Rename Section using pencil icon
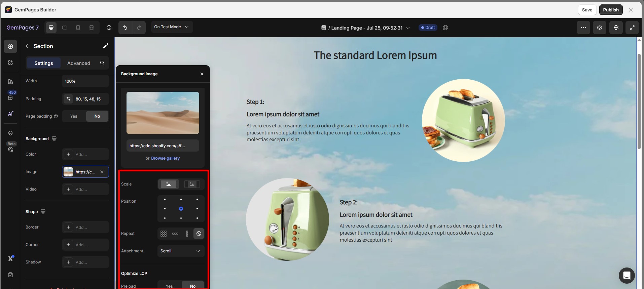The width and height of the screenshot is (644, 289). point(105,46)
